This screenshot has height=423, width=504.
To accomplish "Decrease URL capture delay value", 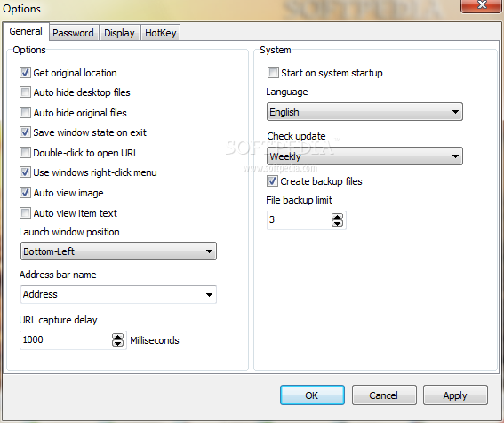I will (117, 344).
